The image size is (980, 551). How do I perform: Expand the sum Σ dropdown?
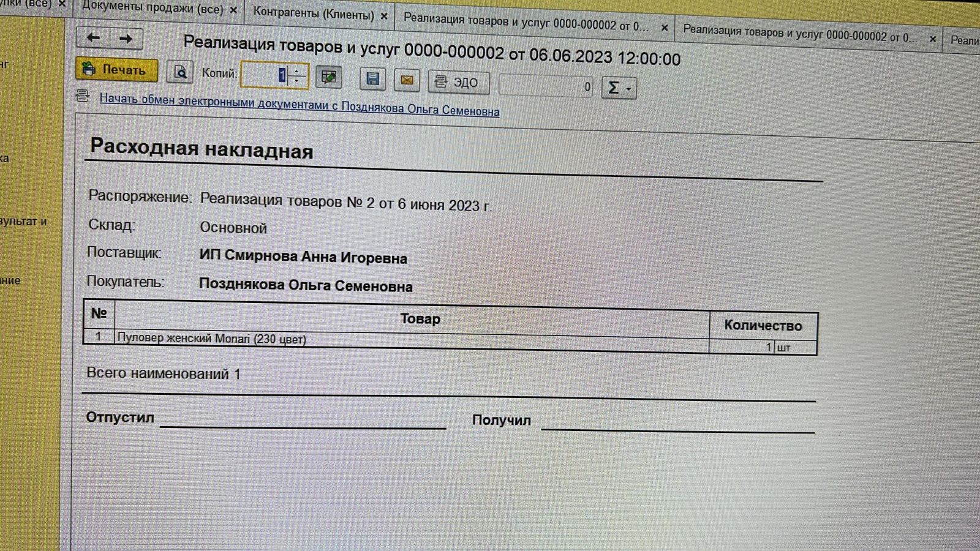tap(619, 88)
